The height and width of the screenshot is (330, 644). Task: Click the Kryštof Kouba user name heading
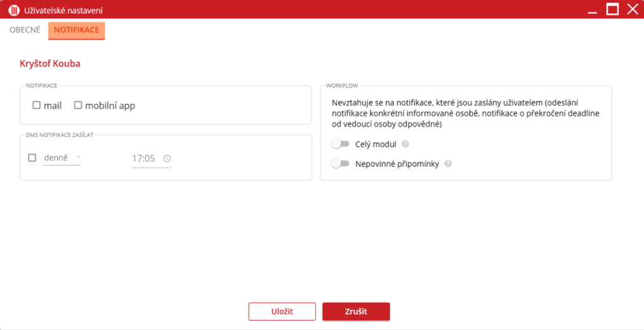click(50, 64)
